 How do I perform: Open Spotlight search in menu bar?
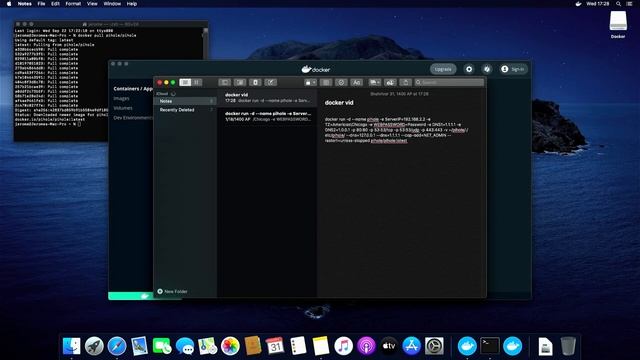[x=618, y=4]
